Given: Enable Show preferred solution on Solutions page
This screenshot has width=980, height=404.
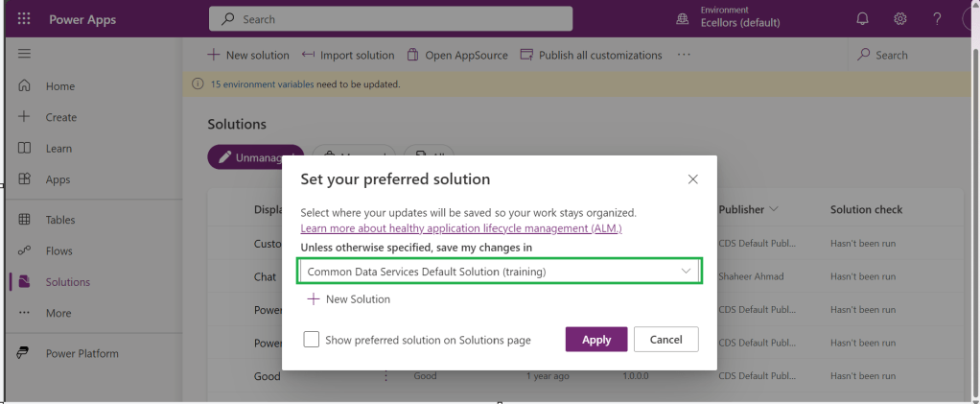Looking at the screenshot, I should tap(312, 340).
